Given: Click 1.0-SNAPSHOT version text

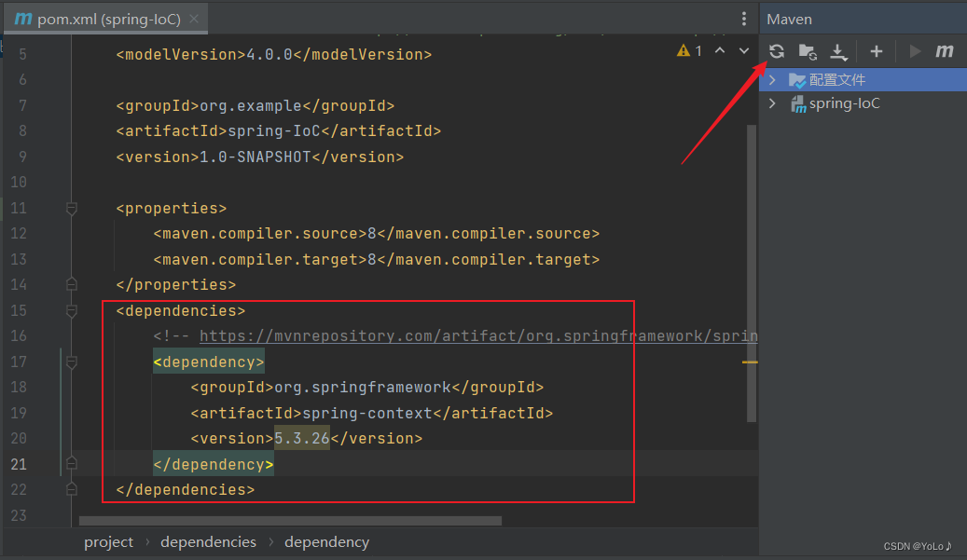Looking at the screenshot, I should (256, 157).
